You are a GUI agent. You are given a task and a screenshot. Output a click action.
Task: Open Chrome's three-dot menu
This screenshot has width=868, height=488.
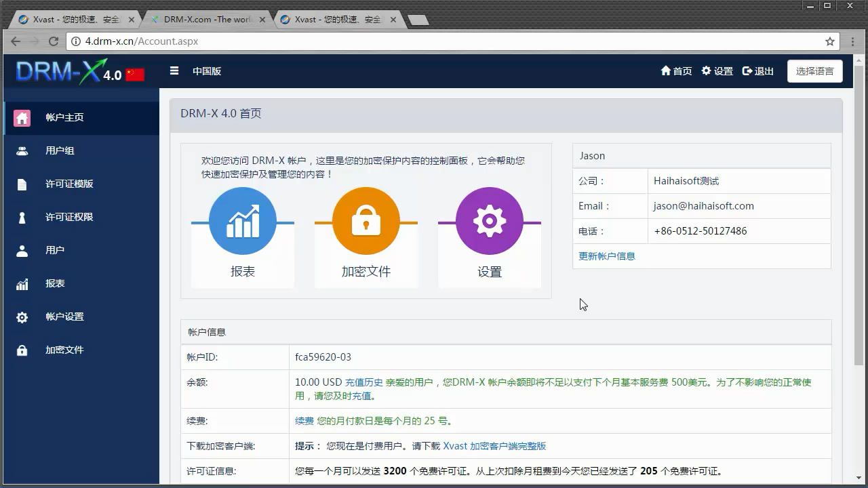pyautogui.click(x=854, y=41)
